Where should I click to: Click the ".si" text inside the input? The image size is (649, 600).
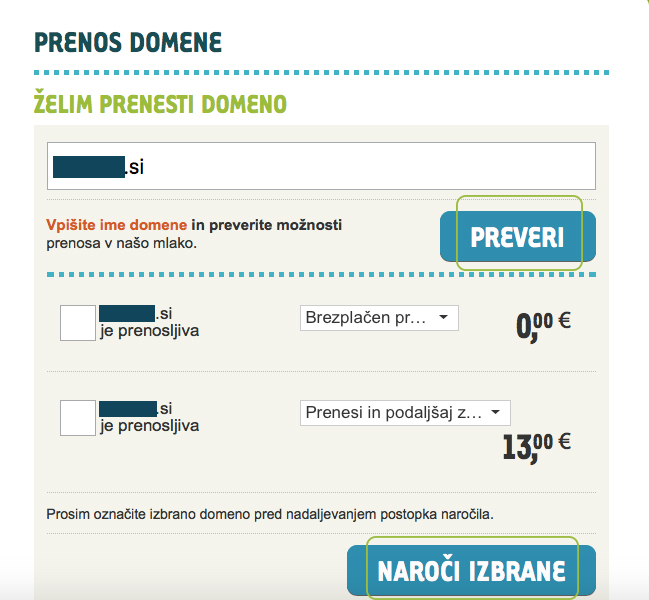point(134,168)
